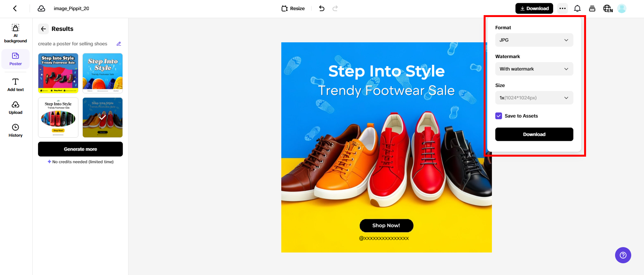Select the AI background tool
Screen dimensions: 644x275
coord(15,33)
